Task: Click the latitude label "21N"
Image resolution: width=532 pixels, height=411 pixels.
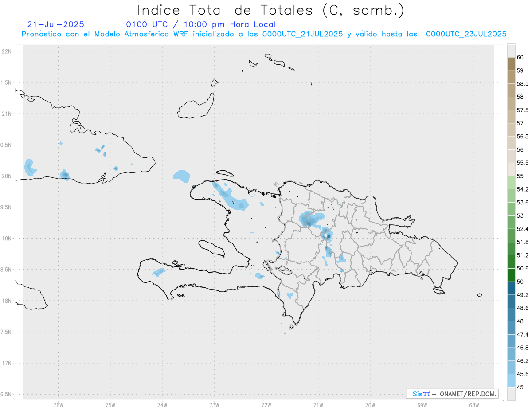Action: (x=7, y=114)
